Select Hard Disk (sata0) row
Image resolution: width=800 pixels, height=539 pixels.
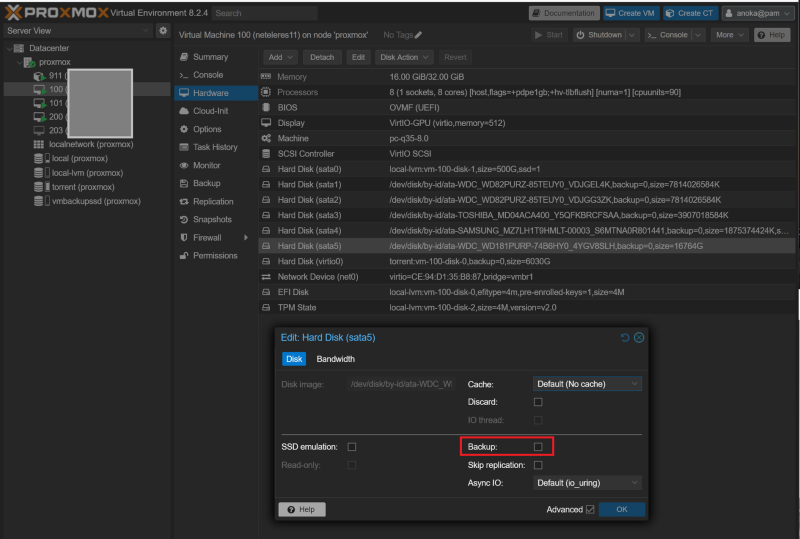click(529, 169)
